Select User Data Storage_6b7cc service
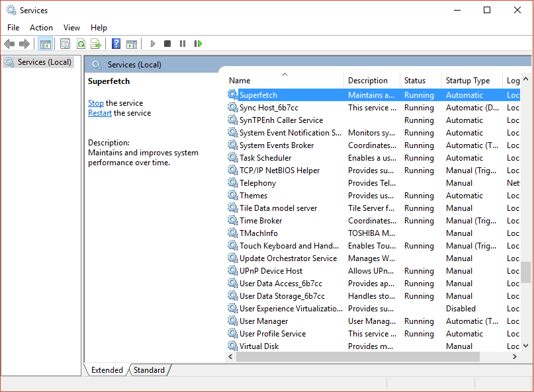 pos(373,296)
